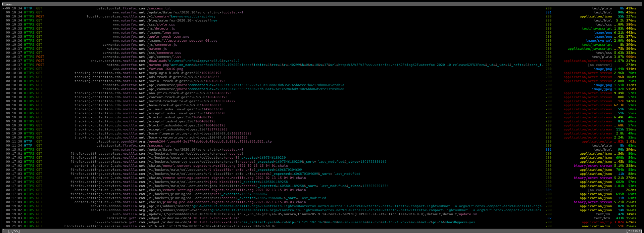The height and width of the screenshot is (233, 644).
Task: Select the "/v1/blocklist/3/" request path
Action: tap(211, 226)
